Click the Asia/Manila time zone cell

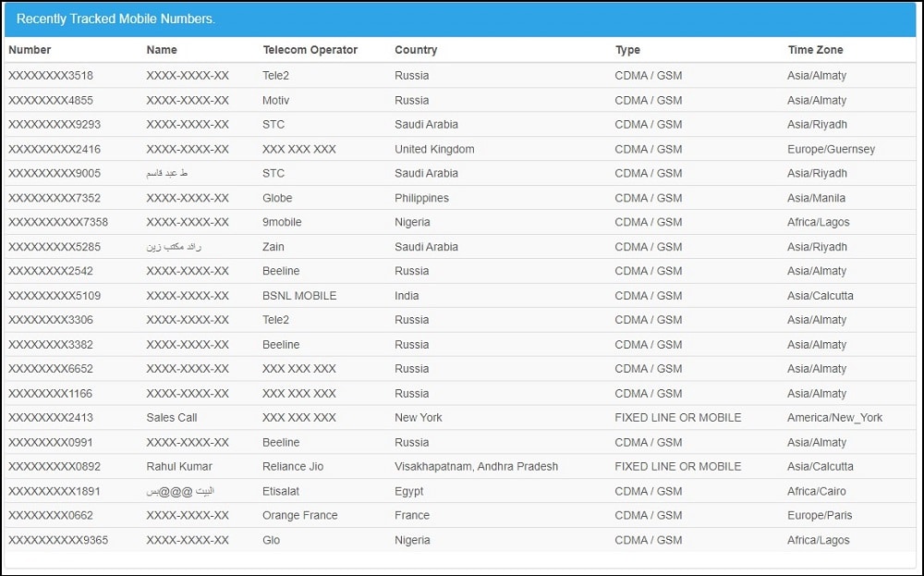tap(816, 198)
